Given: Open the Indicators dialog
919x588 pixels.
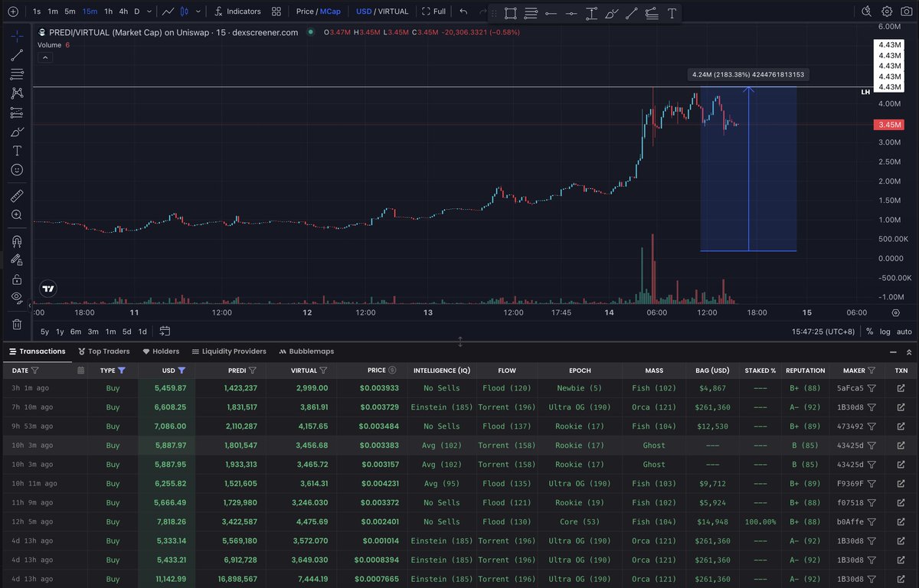Looking at the screenshot, I should tap(238, 11).
